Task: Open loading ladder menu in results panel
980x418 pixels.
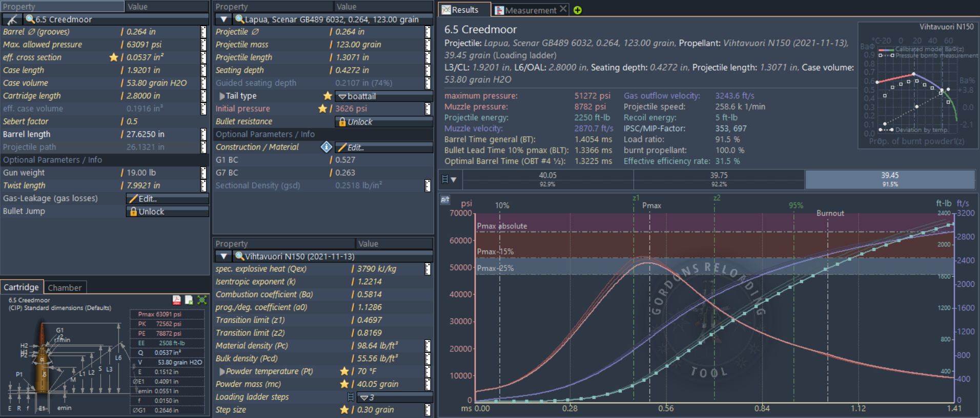Action: click(449, 180)
